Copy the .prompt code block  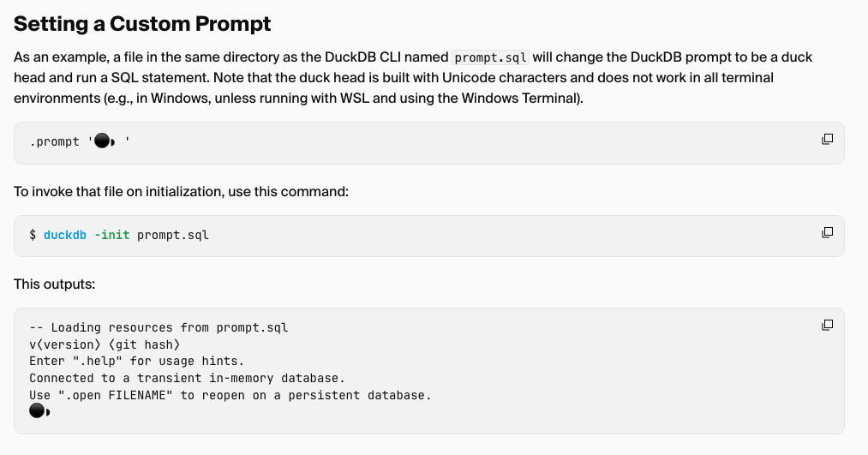tap(827, 139)
